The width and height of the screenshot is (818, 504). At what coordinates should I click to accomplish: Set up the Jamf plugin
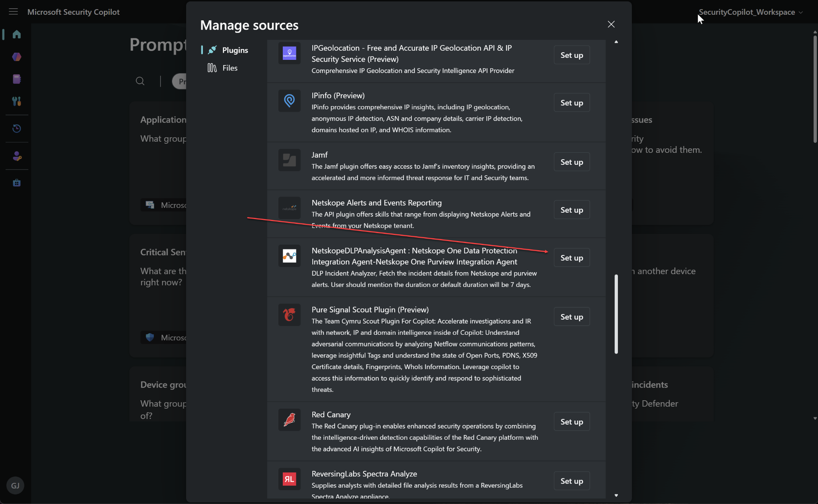(x=572, y=162)
